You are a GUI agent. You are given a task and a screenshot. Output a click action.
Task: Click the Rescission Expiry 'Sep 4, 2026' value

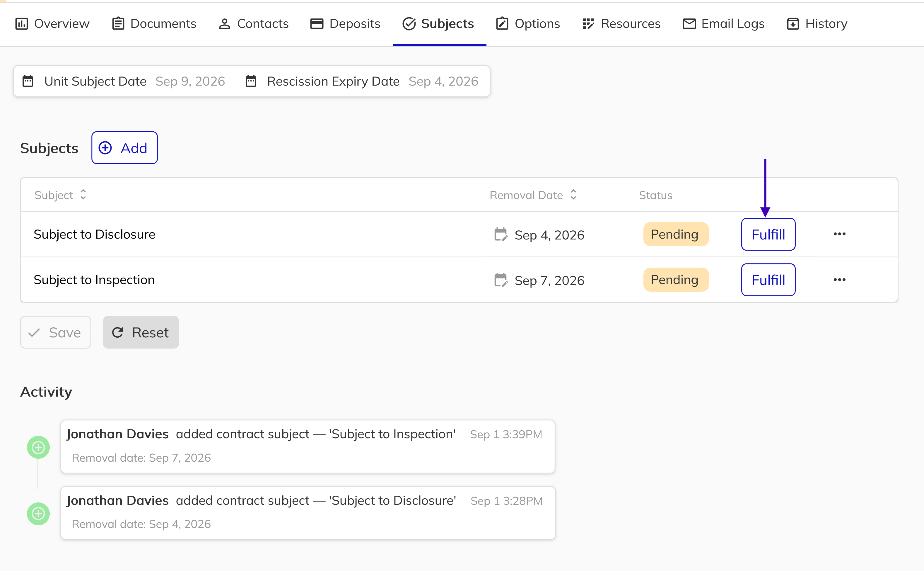443,81
